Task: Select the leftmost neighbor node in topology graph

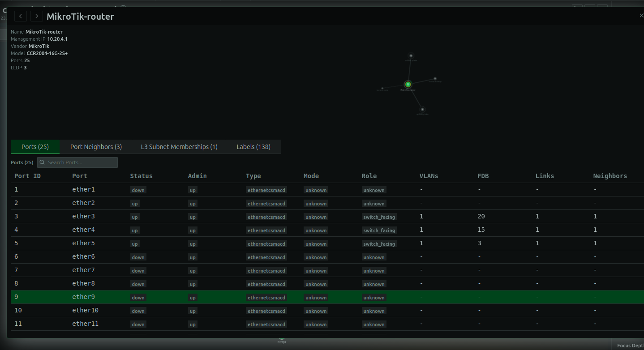Action: [x=382, y=88]
